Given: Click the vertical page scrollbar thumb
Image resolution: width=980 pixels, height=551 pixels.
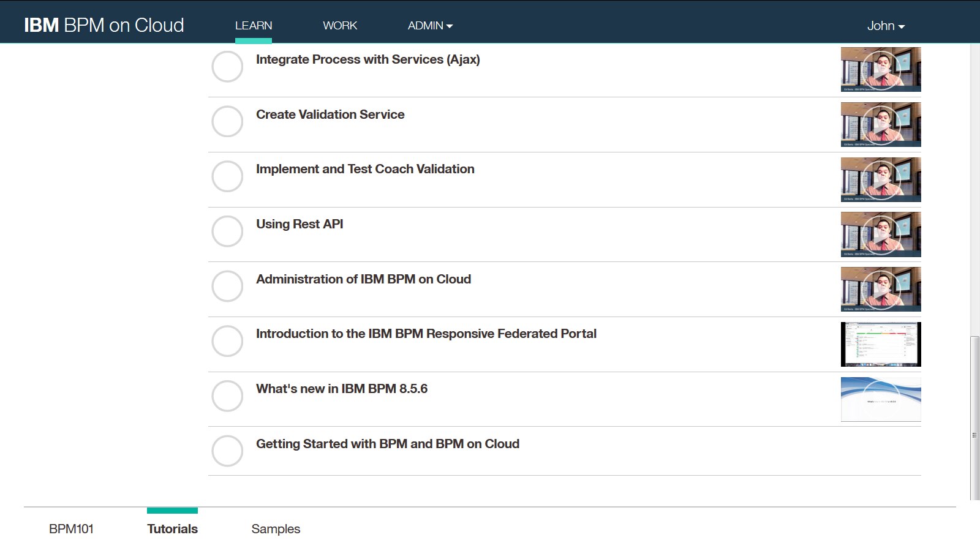Looking at the screenshot, I should click(974, 418).
